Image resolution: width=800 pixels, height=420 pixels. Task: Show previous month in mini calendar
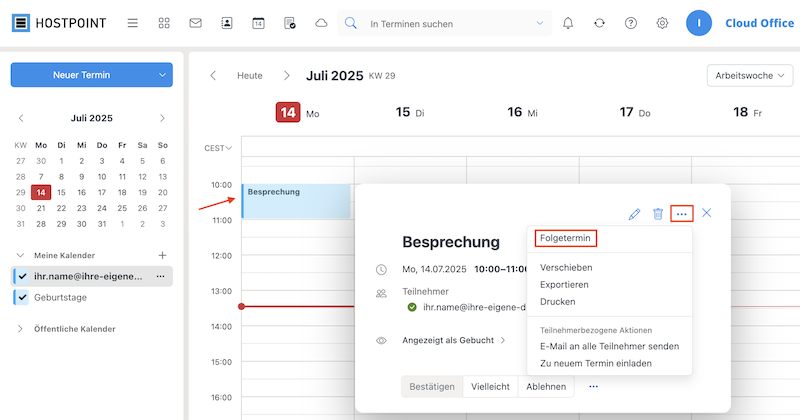coord(21,118)
